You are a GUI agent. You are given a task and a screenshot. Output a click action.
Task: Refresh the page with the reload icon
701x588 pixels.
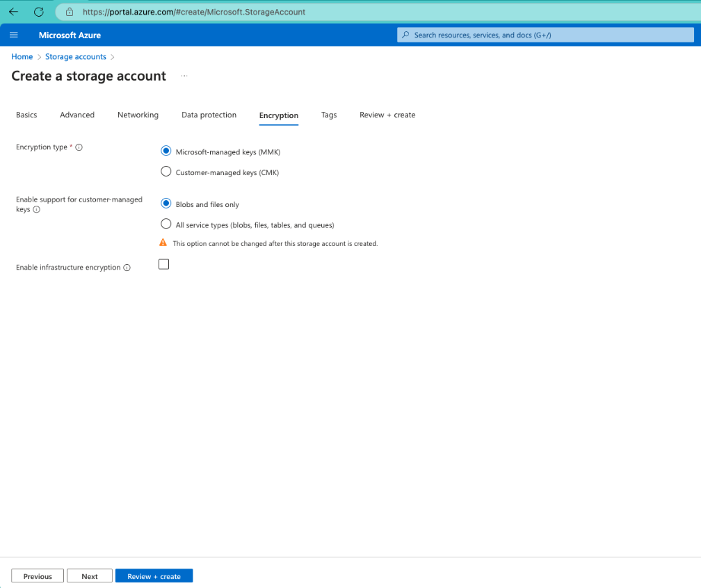point(38,11)
